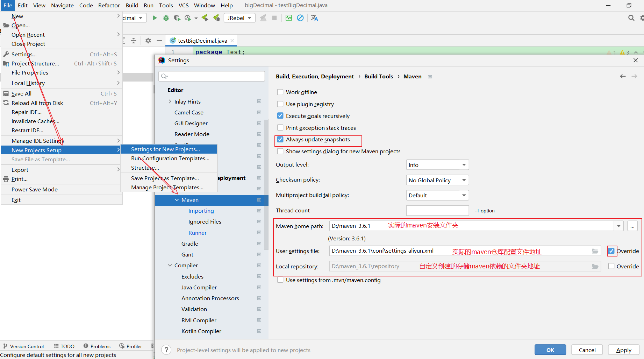Image resolution: width=644 pixels, height=359 pixels.
Task: Click the Maven home path browse button
Action: (x=632, y=226)
